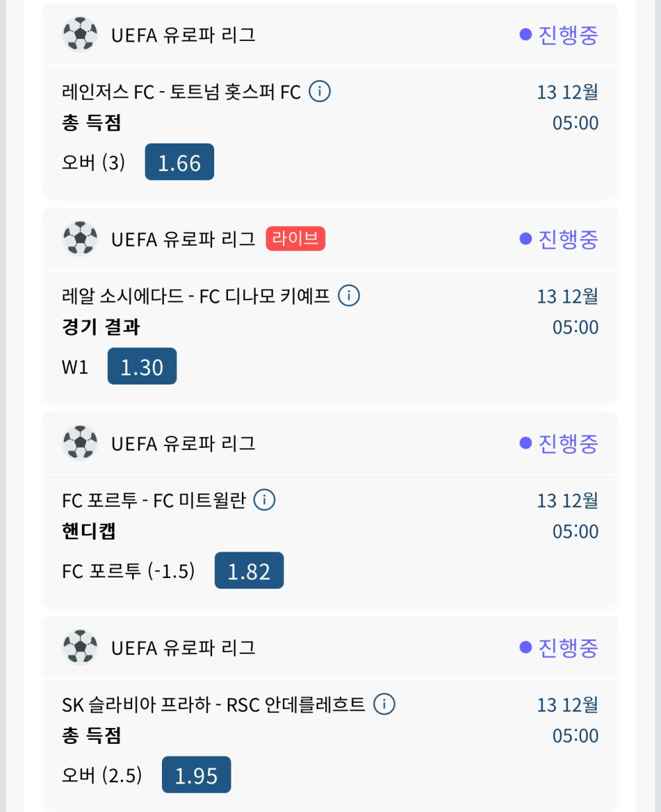The width and height of the screenshot is (661, 812).
Task: Click soccer ball icon on Rangers–Tottenham card
Action: [x=80, y=34]
